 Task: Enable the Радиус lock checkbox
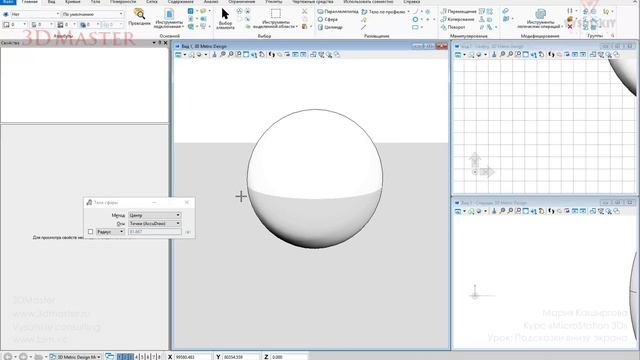[91, 232]
